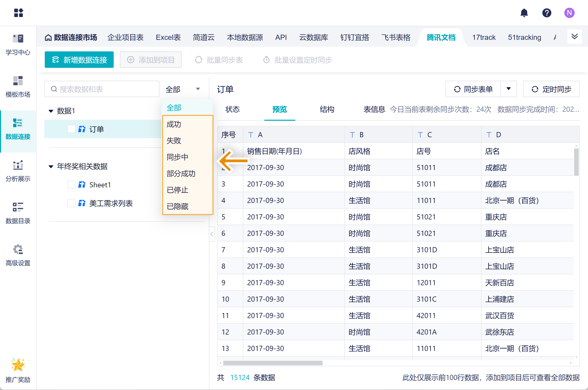
Task: Click the 新增数据连接 button
Action: [x=79, y=60]
